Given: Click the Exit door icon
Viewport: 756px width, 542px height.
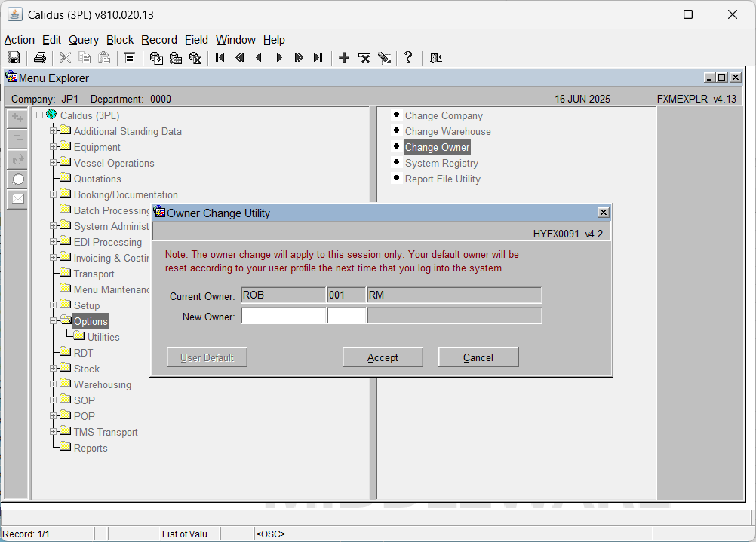Looking at the screenshot, I should (436, 58).
